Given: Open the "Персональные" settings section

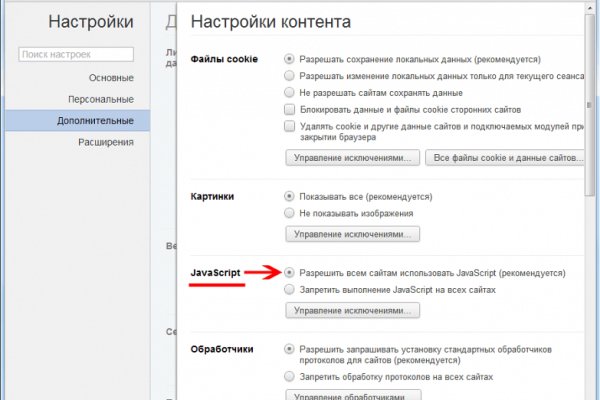Looking at the screenshot, I should click(x=101, y=99).
